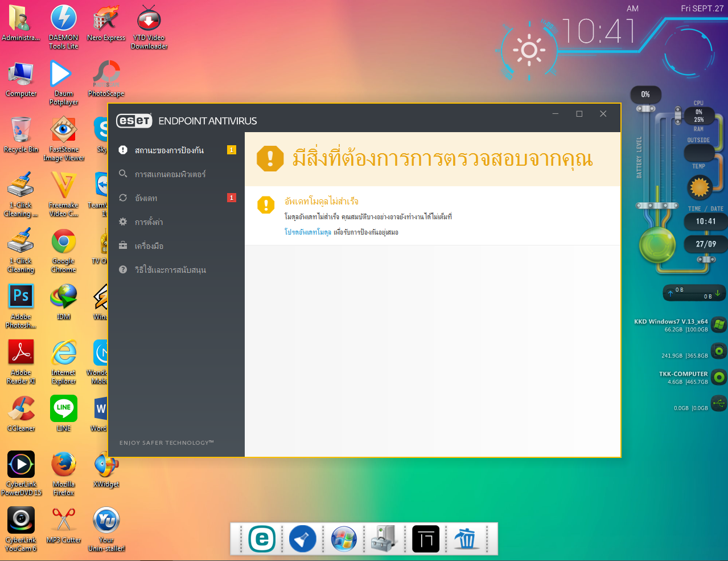
Task: Click the network speed 0 B widget
Action: coord(694,293)
